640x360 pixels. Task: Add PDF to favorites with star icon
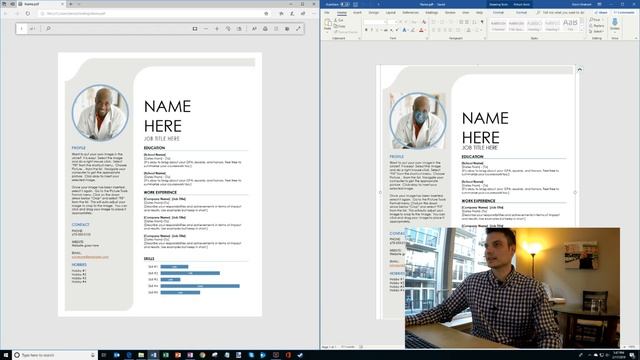pyautogui.click(x=266, y=13)
